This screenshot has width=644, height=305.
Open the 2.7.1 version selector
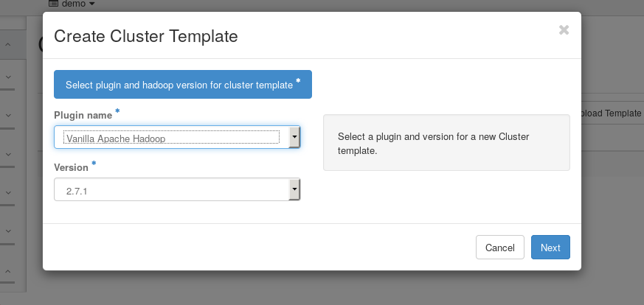pos(171,190)
